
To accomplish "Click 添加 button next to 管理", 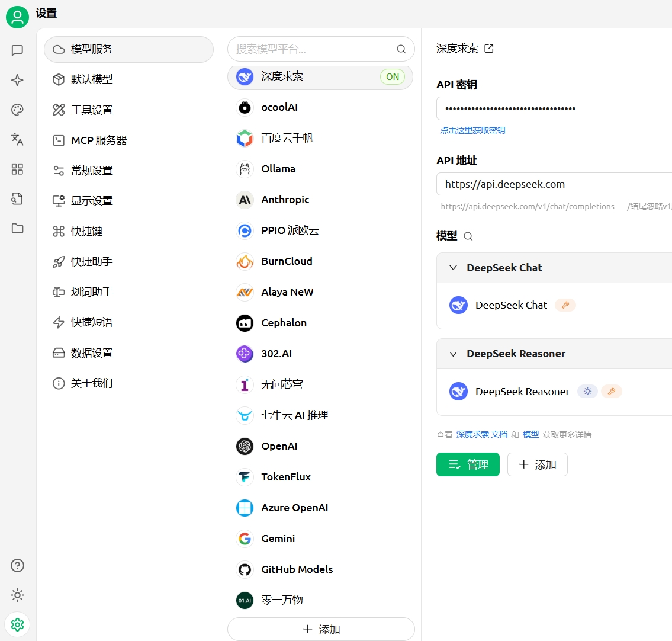I will coord(538,464).
